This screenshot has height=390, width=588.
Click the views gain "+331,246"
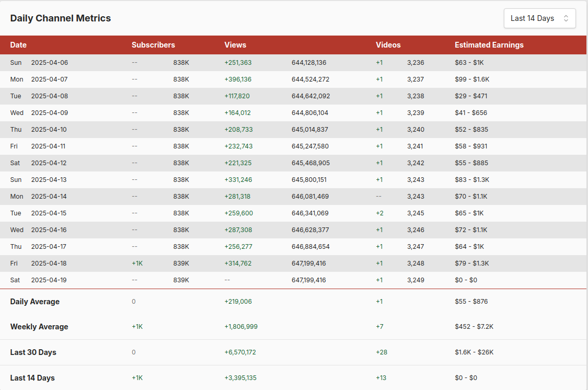coord(238,180)
